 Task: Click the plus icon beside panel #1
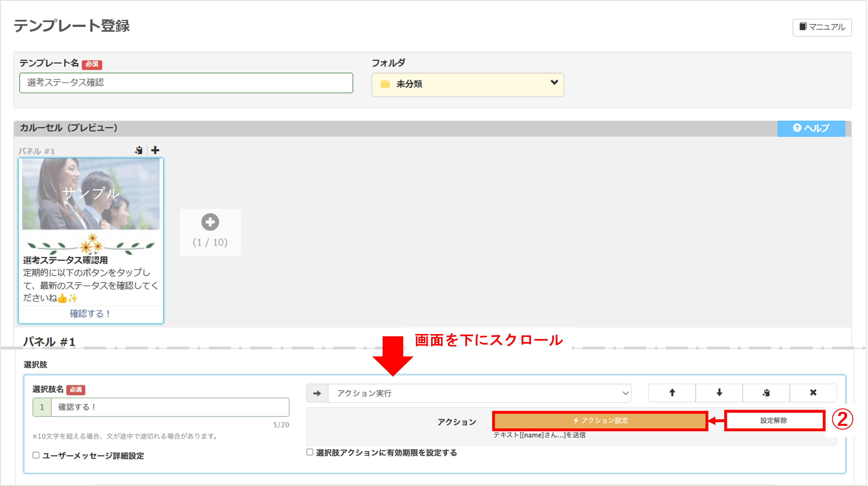(x=155, y=150)
